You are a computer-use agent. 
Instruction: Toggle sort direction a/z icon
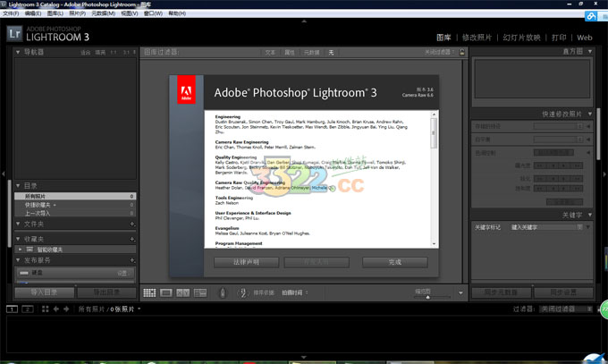[243, 292]
